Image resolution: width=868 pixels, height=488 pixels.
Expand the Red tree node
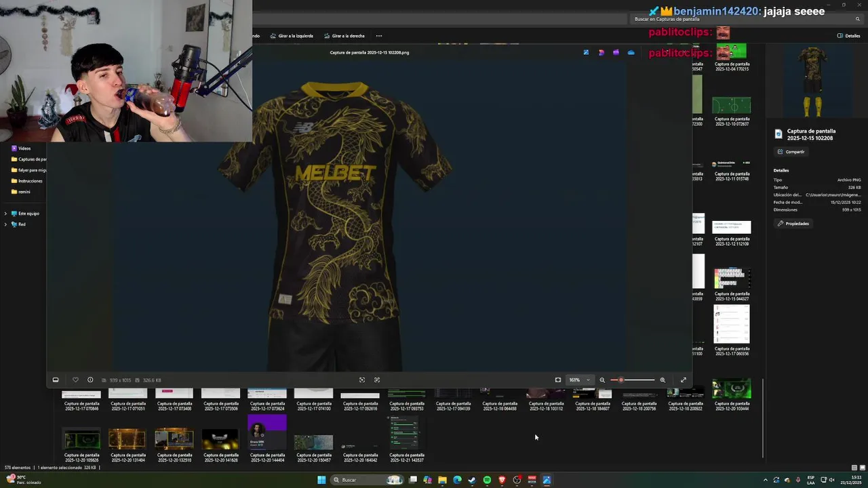[5, 224]
